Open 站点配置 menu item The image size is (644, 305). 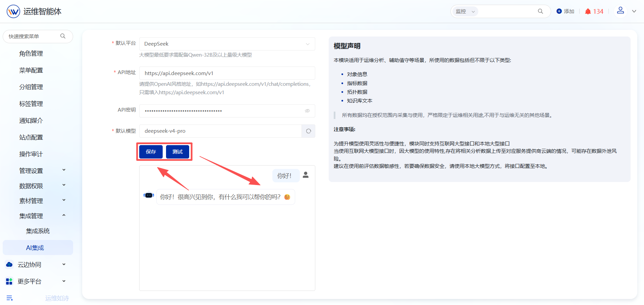point(31,137)
